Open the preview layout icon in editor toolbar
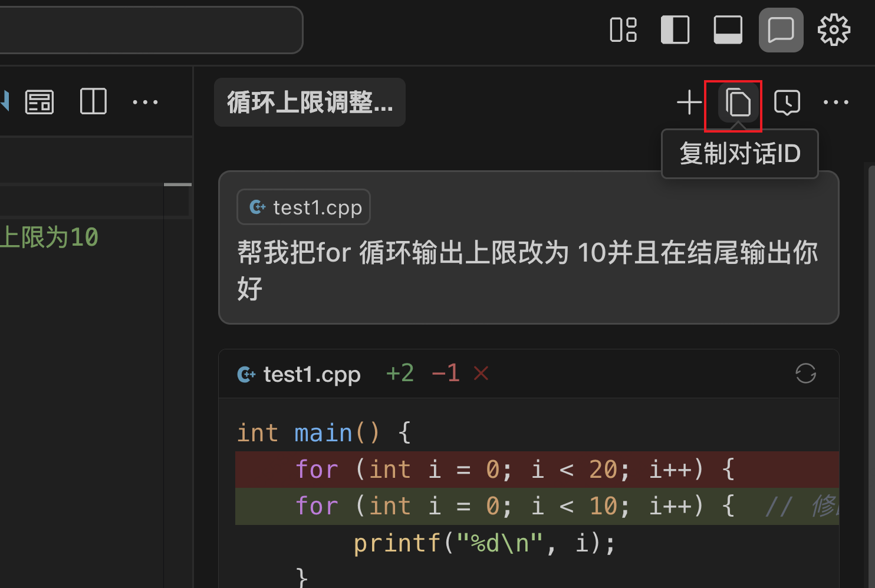 40,103
